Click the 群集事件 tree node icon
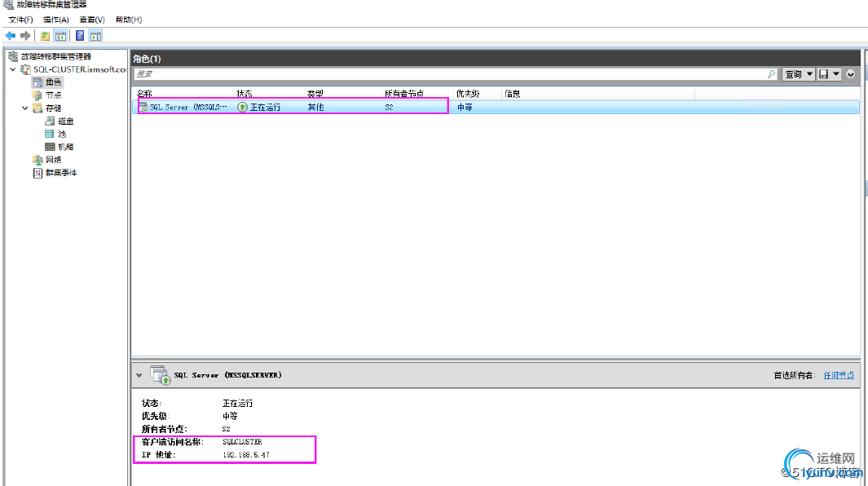 coord(37,173)
